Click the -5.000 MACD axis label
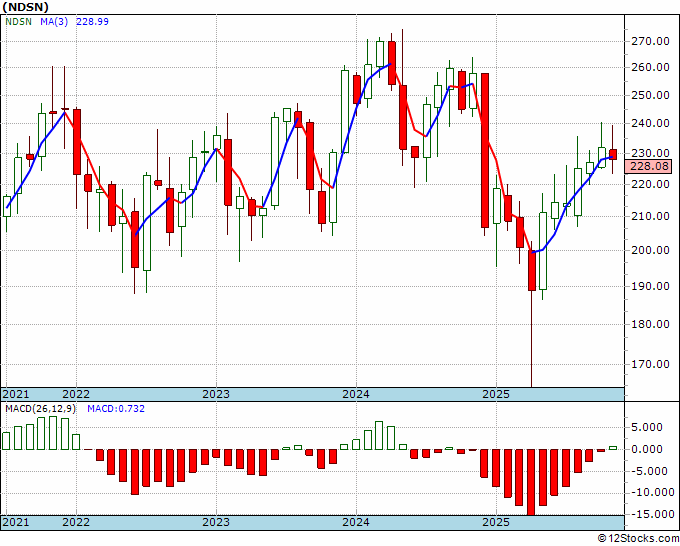Viewport: 680px width, 546px height. 650,471
